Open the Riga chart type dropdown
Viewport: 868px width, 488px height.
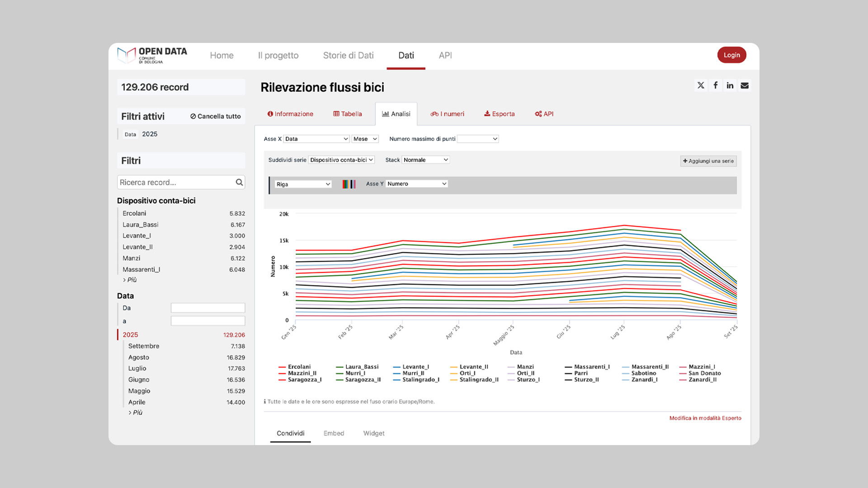(x=303, y=184)
